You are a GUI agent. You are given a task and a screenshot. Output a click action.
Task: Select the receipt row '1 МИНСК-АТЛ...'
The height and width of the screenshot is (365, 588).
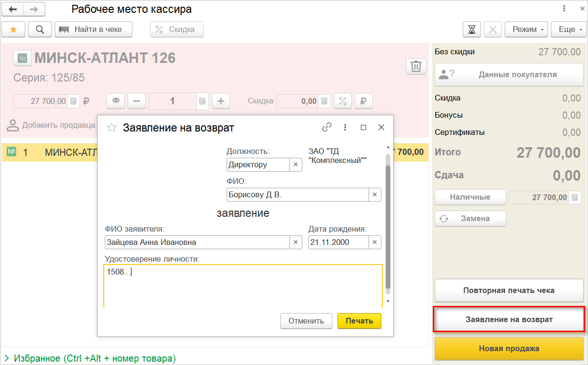tap(215, 152)
